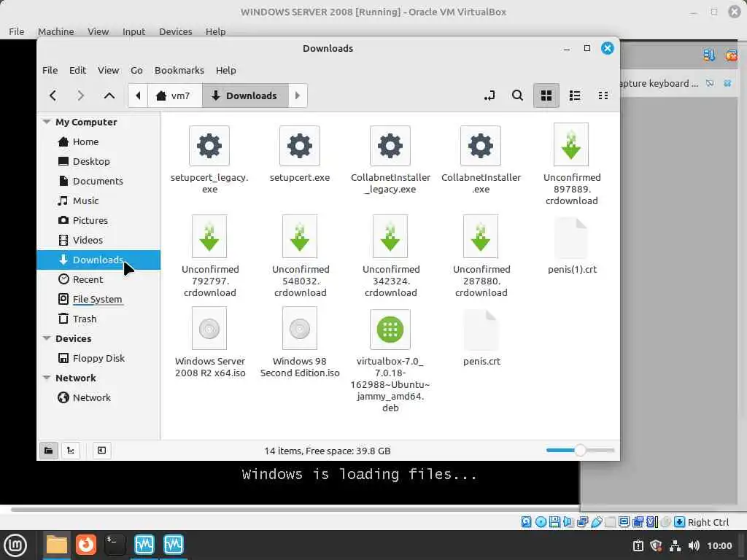Open network connections tray icon

click(675, 545)
